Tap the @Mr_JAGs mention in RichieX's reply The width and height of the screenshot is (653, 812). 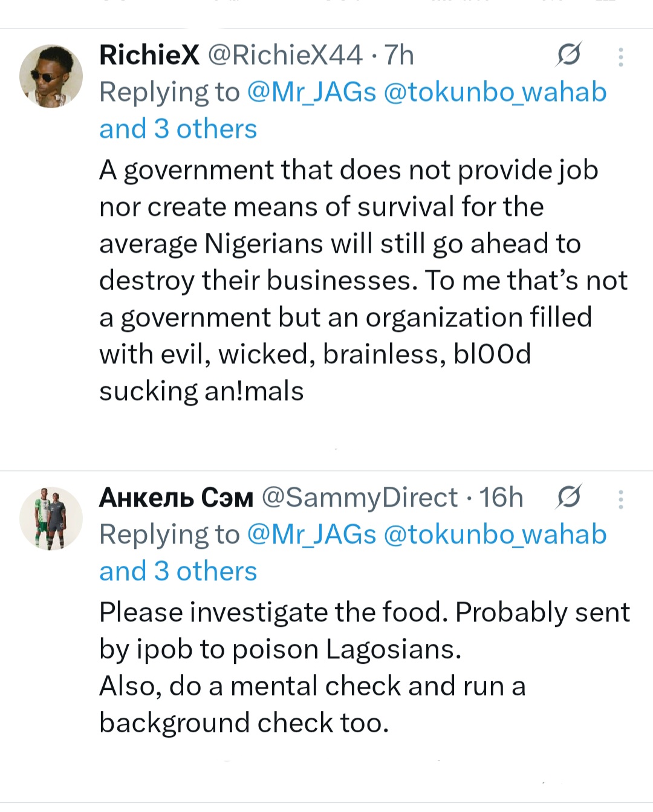point(312,93)
